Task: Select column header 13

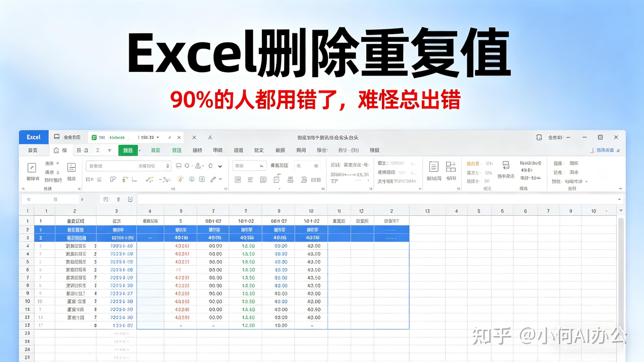Action: [427, 211]
